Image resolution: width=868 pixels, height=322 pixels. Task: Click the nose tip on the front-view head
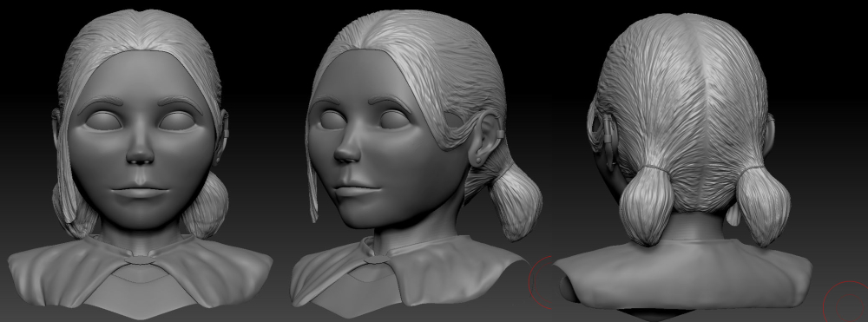[x=141, y=155]
